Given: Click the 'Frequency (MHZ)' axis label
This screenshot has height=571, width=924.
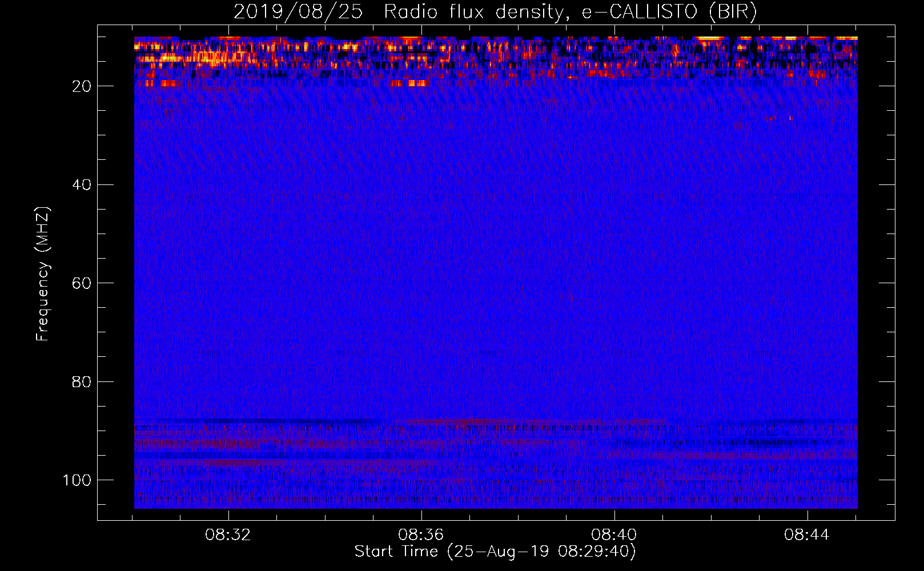Looking at the screenshot, I should tap(43, 274).
